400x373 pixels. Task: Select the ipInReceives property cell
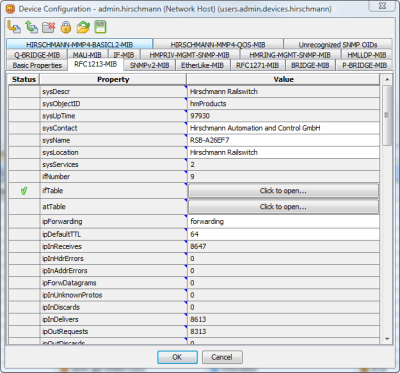click(x=113, y=247)
